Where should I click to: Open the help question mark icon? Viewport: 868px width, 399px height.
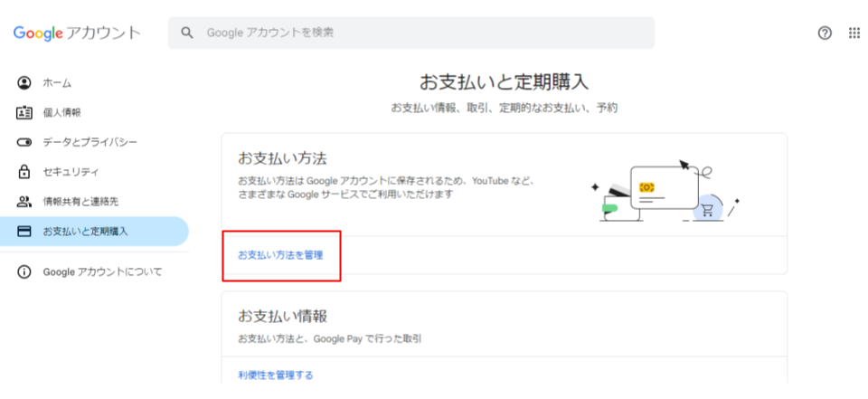click(x=825, y=33)
